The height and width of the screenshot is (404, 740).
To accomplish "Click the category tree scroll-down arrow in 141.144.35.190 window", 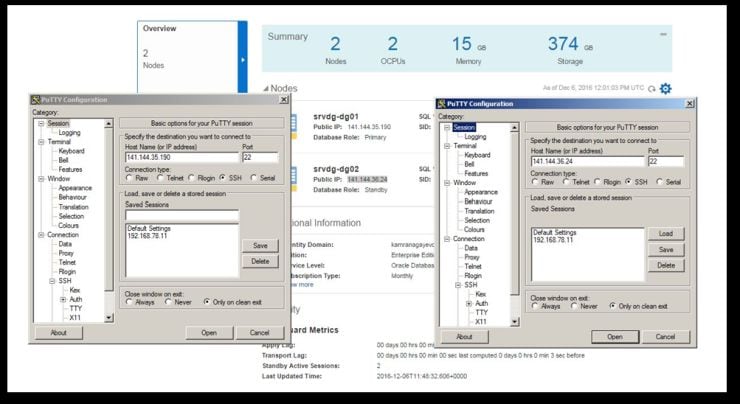I will click(x=109, y=318).
